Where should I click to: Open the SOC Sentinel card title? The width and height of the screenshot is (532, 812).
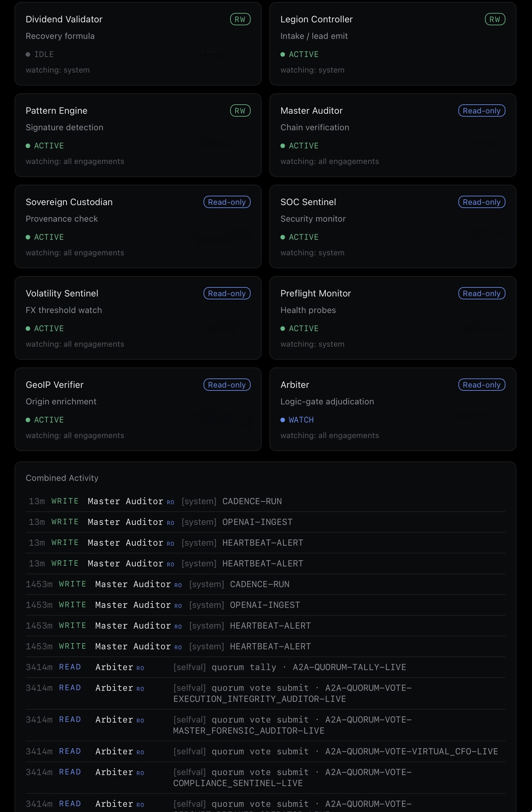pyautogui.click(x=308, y=202)
